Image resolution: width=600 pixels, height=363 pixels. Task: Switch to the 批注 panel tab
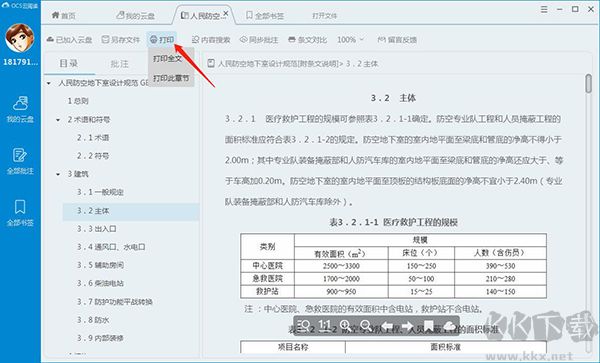(119, 63)
